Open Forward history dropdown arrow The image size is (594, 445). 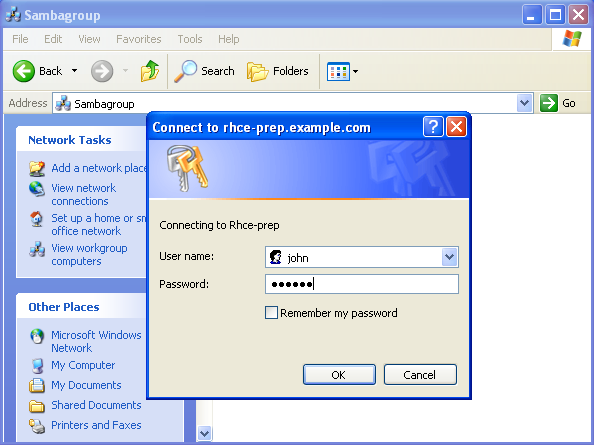(x=125, y=71)
